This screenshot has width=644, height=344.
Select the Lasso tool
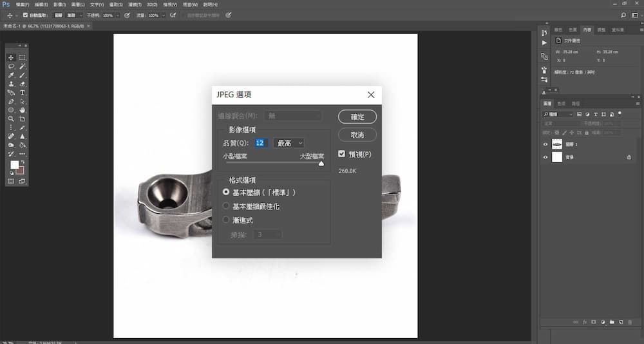11,66
